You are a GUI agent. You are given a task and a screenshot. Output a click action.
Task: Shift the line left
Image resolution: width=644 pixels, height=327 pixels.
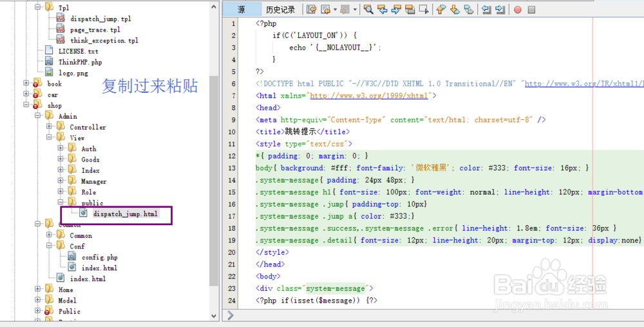point(487,10)
